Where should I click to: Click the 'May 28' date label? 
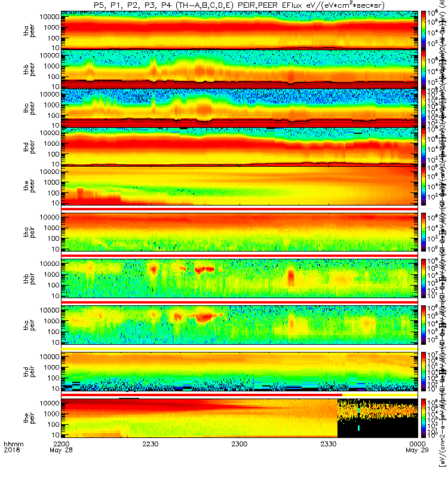61,451
